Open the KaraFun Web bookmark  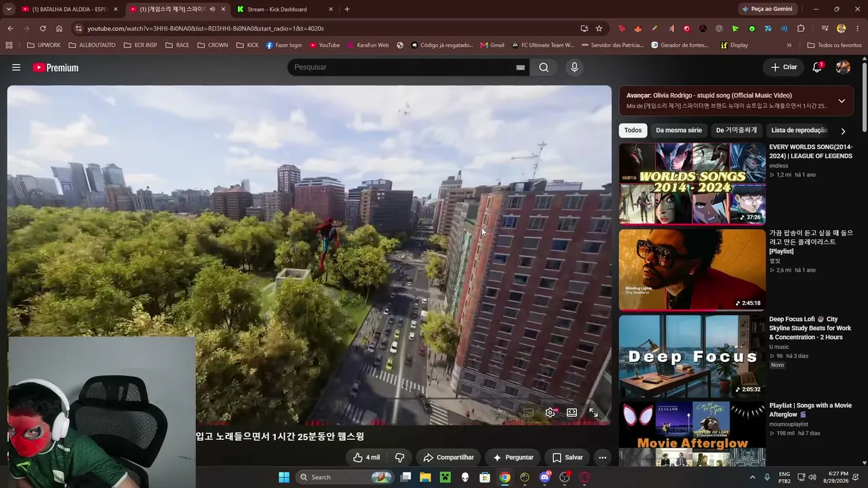click(x=368, y=45)
